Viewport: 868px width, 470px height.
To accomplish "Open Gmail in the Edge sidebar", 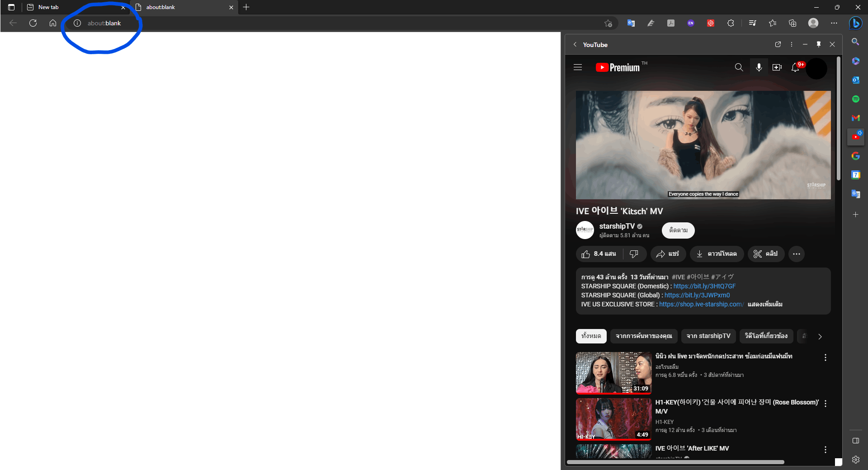I will 856,118.
